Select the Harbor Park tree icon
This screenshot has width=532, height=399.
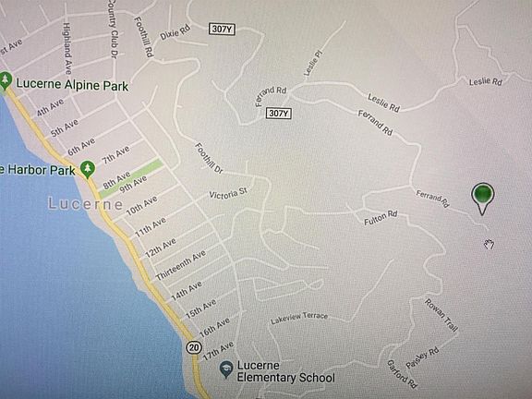point(88,169)
